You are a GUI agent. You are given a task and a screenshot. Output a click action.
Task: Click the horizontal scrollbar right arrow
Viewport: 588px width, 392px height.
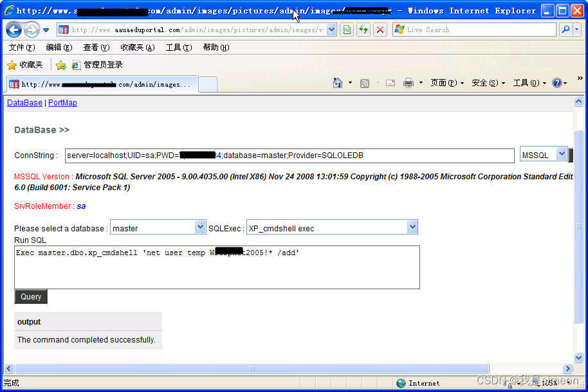click(568, 368)
